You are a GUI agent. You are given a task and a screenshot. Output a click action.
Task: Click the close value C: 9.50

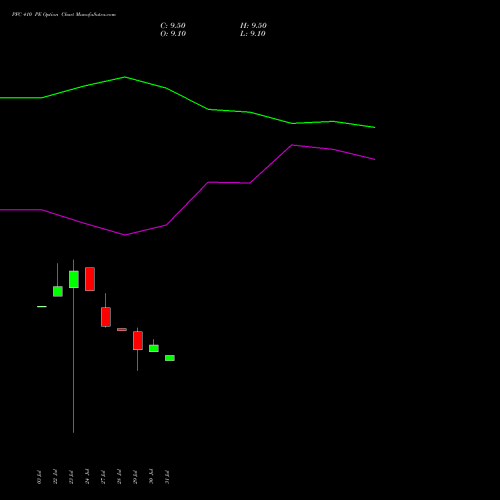(173, 26)
